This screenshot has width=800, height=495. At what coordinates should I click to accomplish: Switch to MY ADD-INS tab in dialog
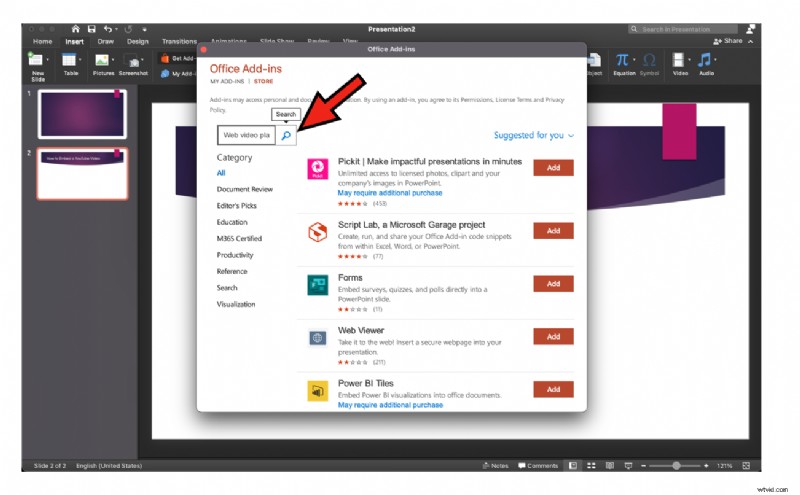[227, 81]
